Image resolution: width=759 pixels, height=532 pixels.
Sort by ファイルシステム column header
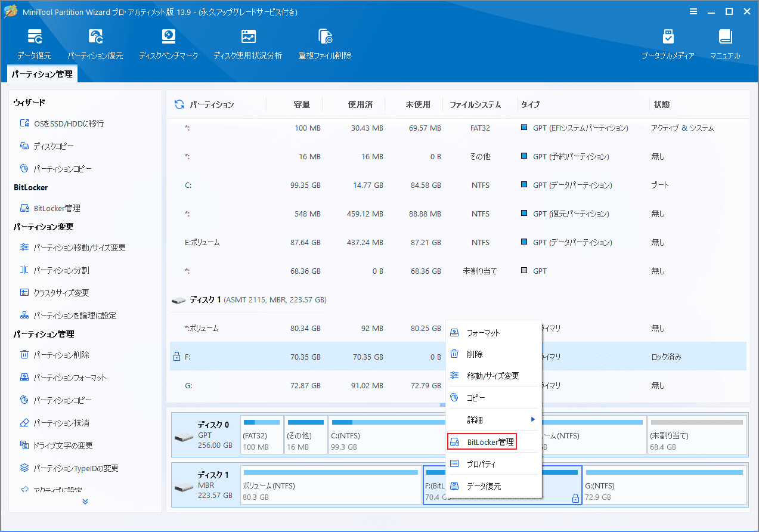tap(475, 104)
